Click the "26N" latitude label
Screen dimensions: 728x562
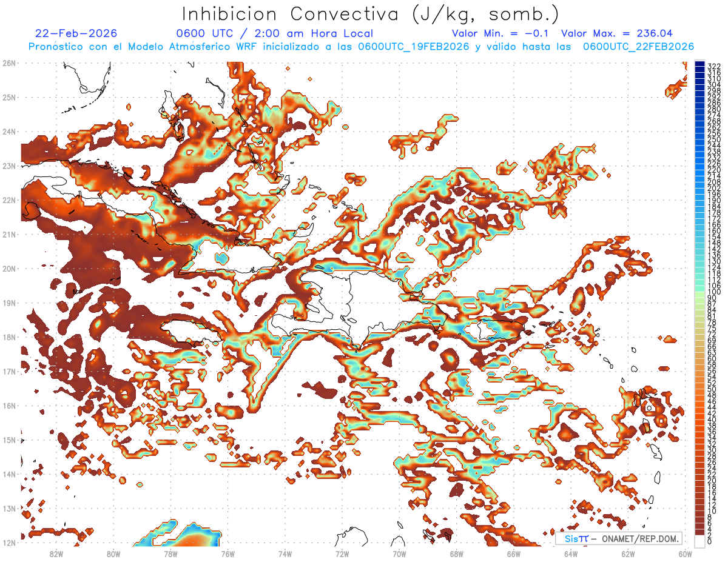point(8,63)
